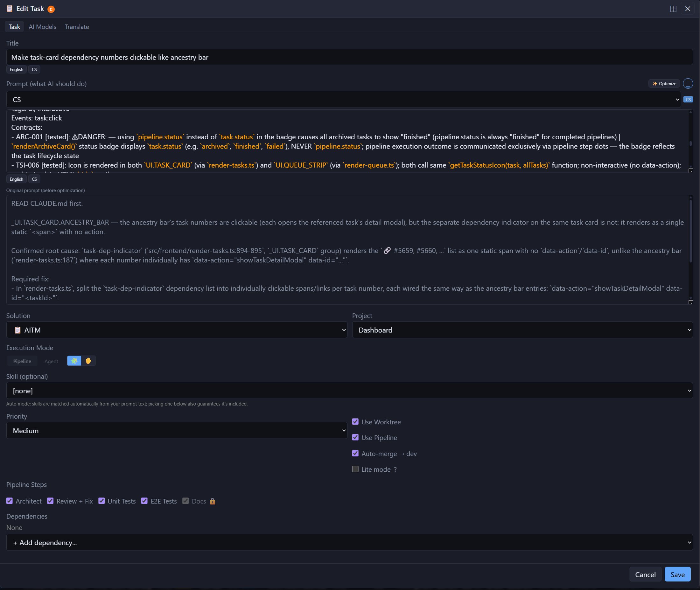The width and height of the screenshot is (700, 590).
Task: Open the Translate tab
Action: tap(77, 27)
